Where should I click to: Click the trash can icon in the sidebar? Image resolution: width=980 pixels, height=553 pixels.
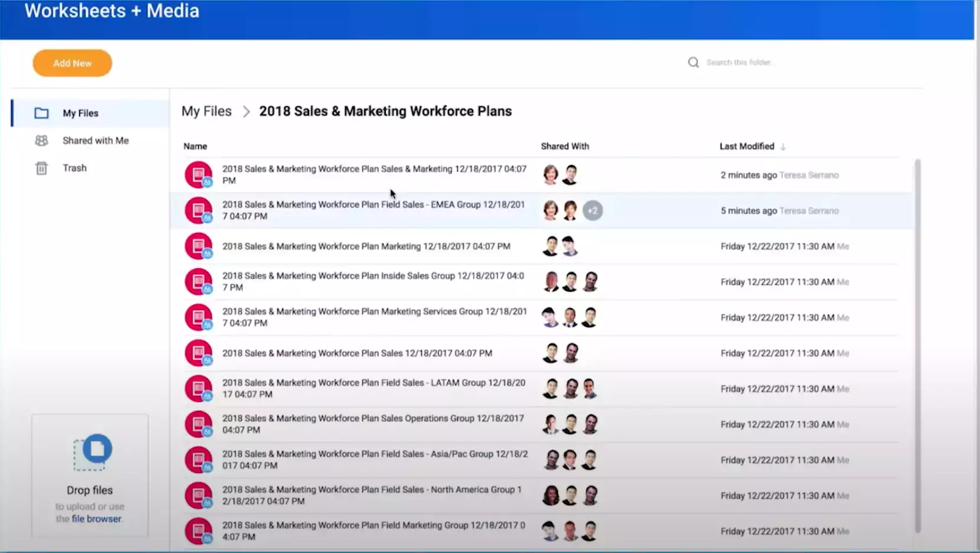[41, 168]
